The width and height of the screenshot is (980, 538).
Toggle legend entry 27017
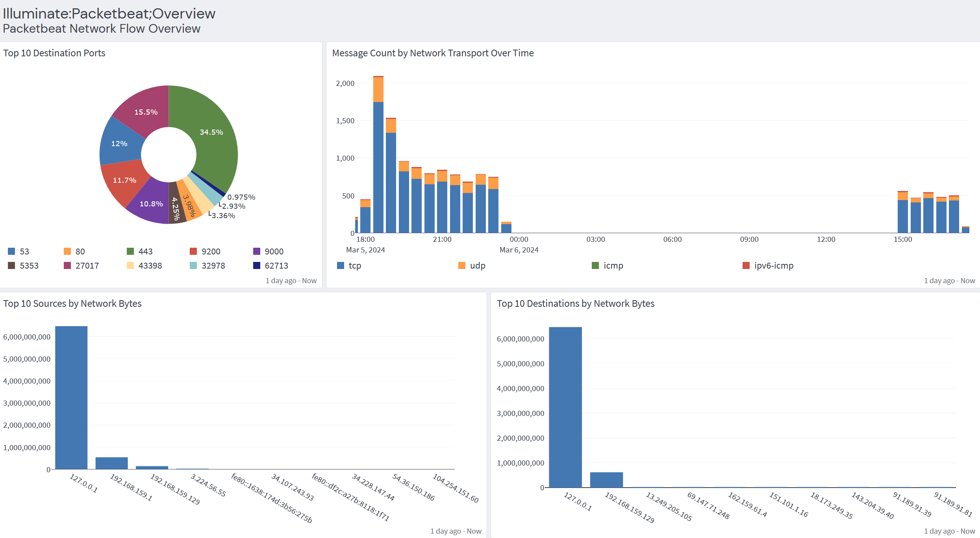(81, 265)
